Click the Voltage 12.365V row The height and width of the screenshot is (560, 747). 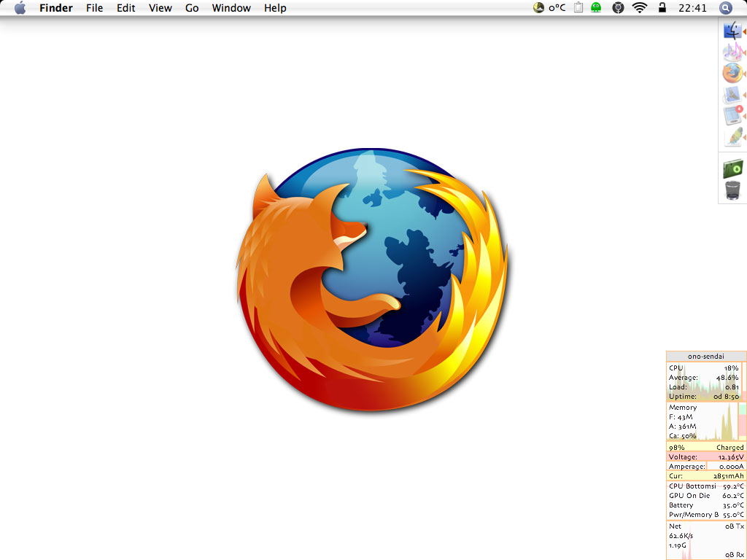tap(706, 456)
